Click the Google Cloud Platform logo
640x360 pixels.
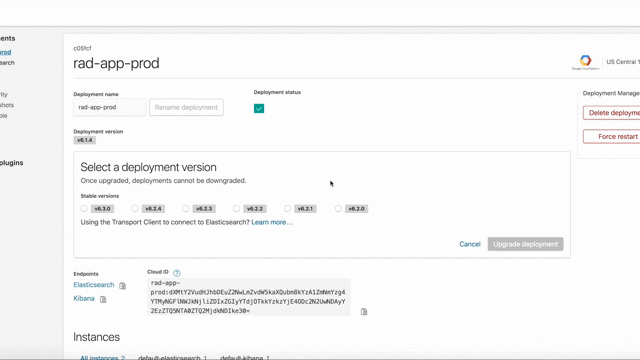click(585, 62)
